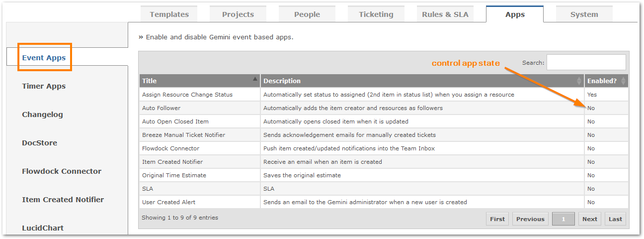Image resolution: width=644 pixels, height=239 pixels.
Task: Toggle Enabled state for Auto Follower
Action: [591, 108]
